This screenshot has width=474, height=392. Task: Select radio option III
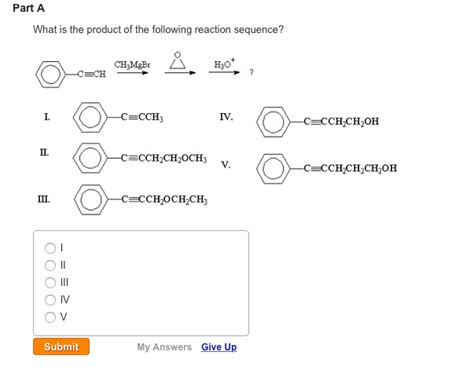50,283
